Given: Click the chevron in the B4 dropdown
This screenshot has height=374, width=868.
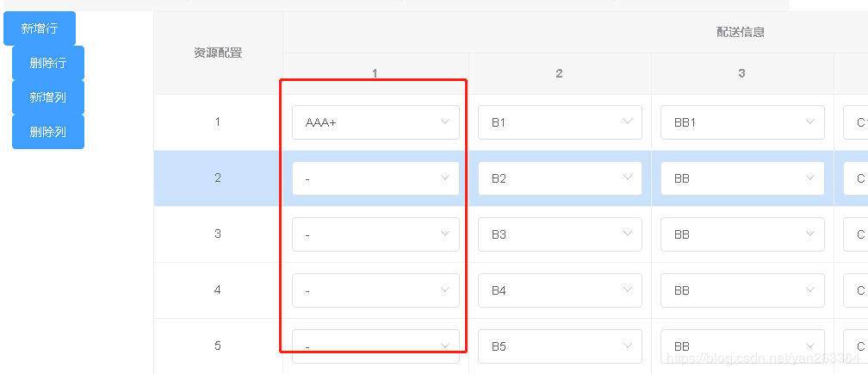Looking at the screenshot, I should (628, 290).
